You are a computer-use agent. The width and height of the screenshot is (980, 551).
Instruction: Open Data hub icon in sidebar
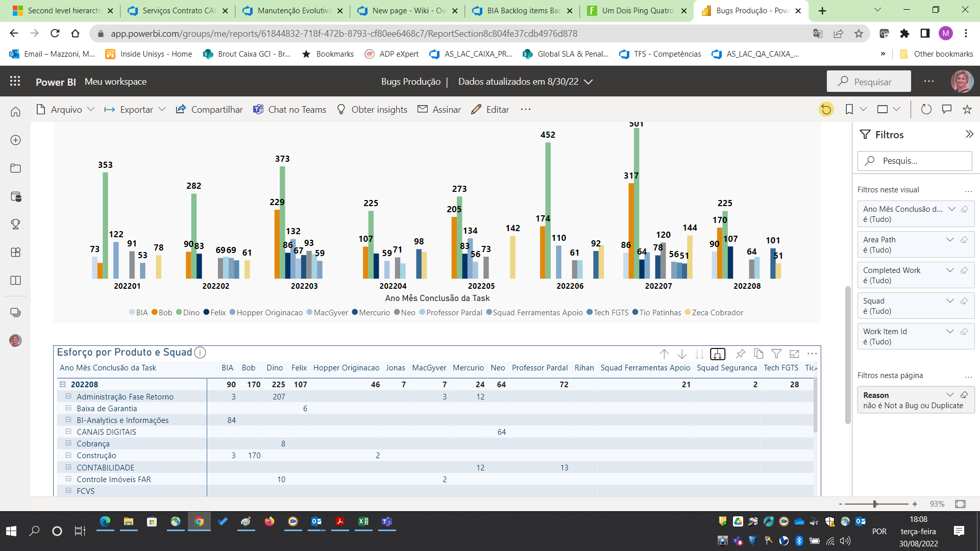point(15,196)
